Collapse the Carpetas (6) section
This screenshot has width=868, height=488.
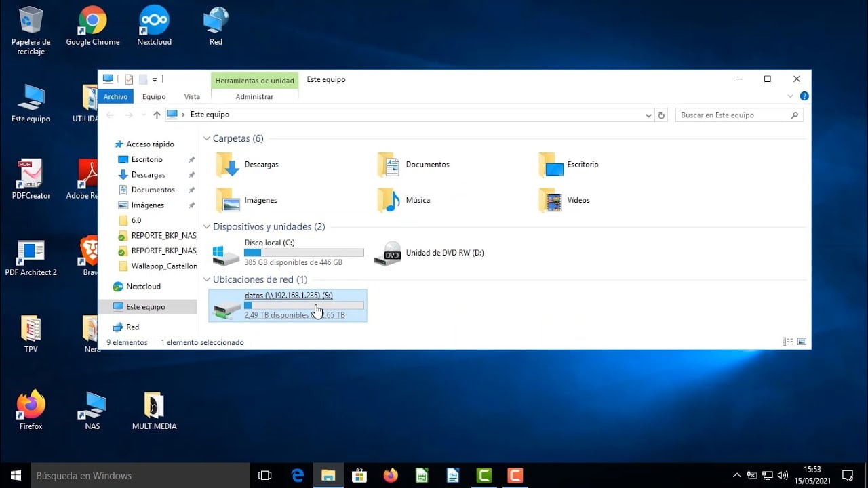[207, 138]
